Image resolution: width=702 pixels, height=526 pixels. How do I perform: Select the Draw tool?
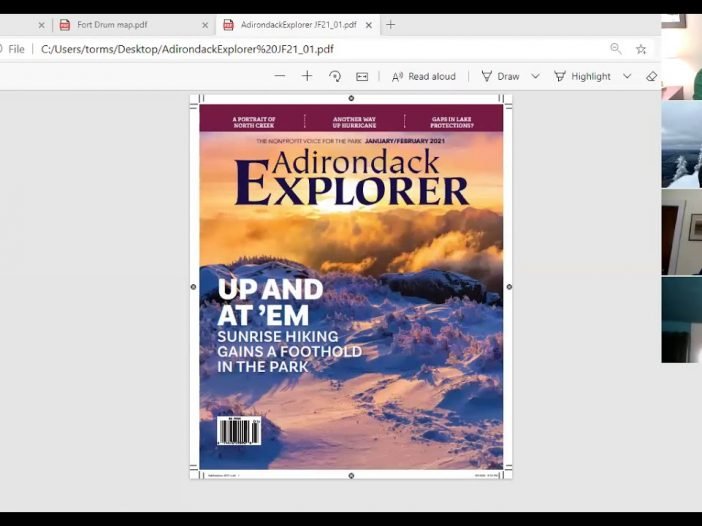pos(501,77)
